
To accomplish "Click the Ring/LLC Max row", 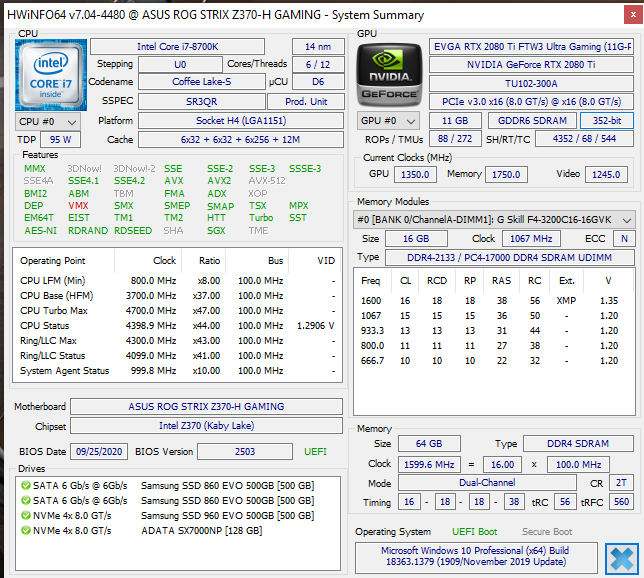I will click(177, 341).
